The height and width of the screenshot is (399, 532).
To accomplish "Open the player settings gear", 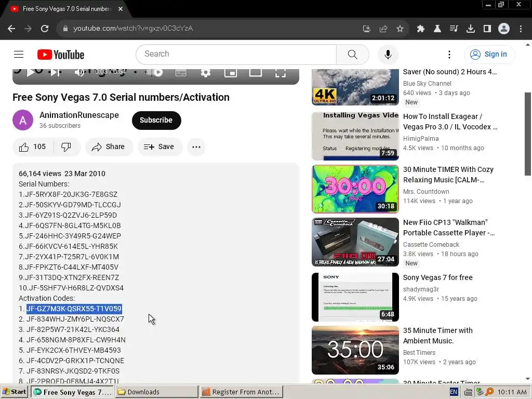I will (x=206, y=72).
